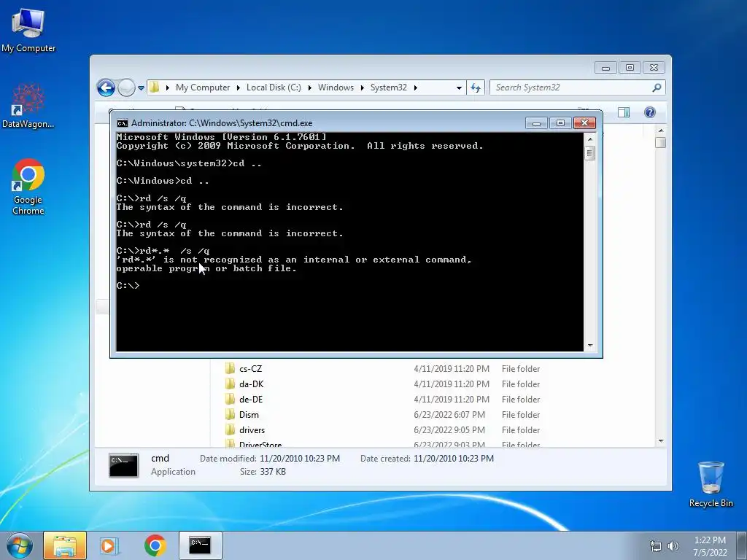Click the cmd.exe title bar icon
Screen dimensions: 747x560
123,123
